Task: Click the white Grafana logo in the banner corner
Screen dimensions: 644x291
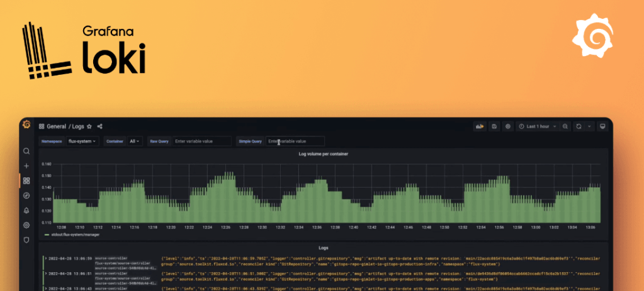Action: [592, 35]
